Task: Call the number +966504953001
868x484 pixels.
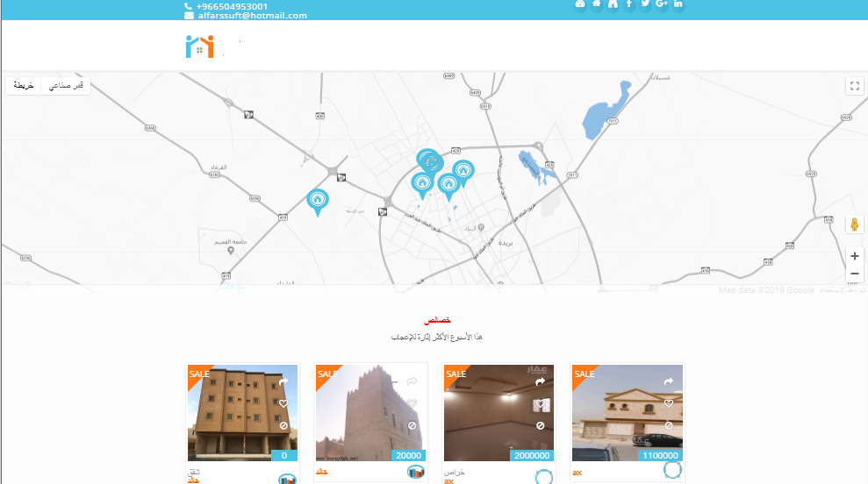Action: click(232, 7)
